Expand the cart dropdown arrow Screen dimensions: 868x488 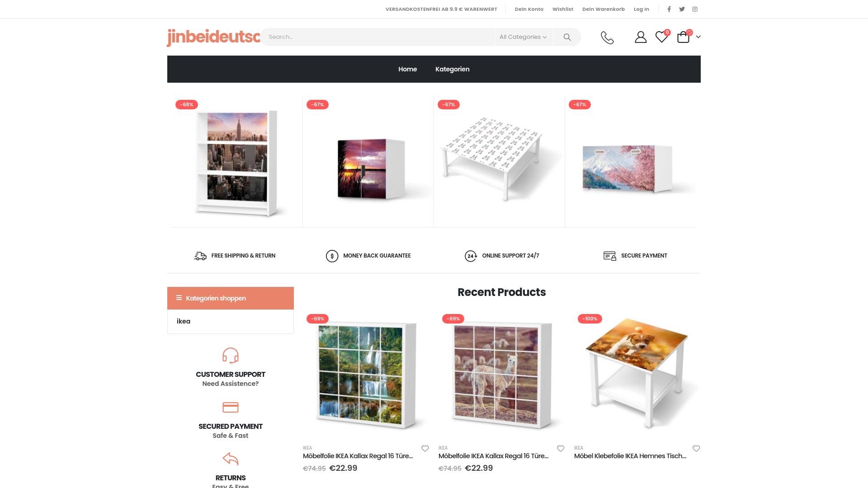click(698, 37)
